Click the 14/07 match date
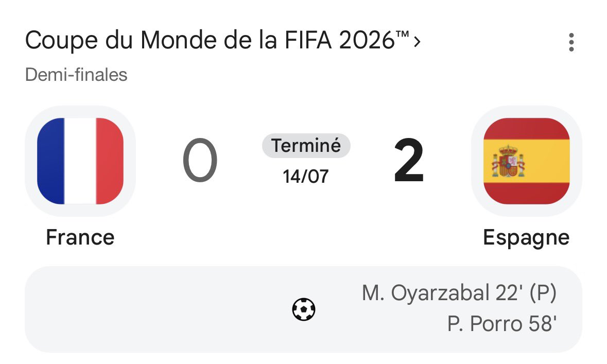The height and width of the screenshot is (364, 607). coord(305,177)
